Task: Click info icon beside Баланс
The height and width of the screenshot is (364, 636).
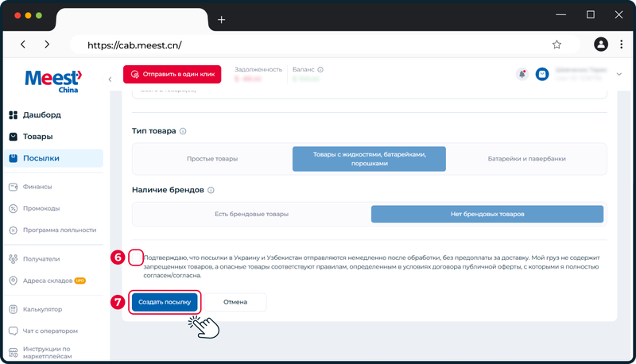Action: [320, 70]
